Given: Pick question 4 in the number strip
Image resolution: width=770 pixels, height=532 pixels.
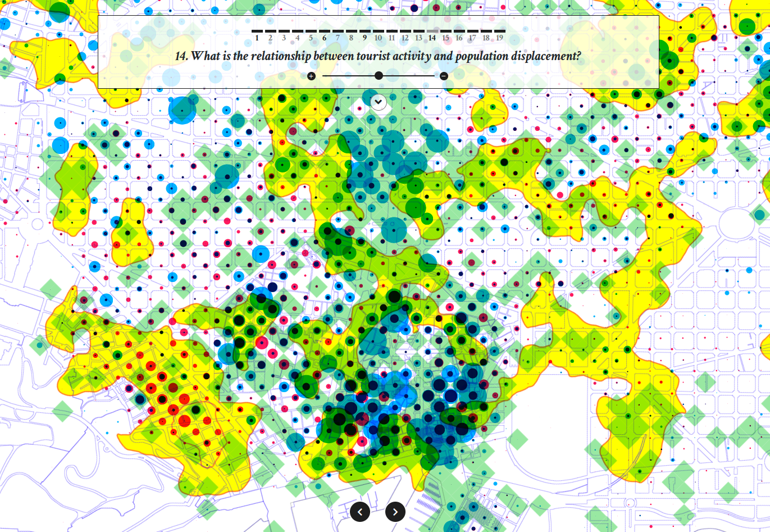Looking at the screenshot, I should 297,37.
